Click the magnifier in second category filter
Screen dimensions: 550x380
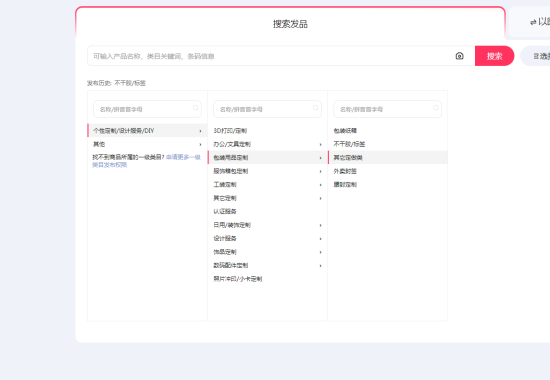pyautogui.click(x=315, y=108)
